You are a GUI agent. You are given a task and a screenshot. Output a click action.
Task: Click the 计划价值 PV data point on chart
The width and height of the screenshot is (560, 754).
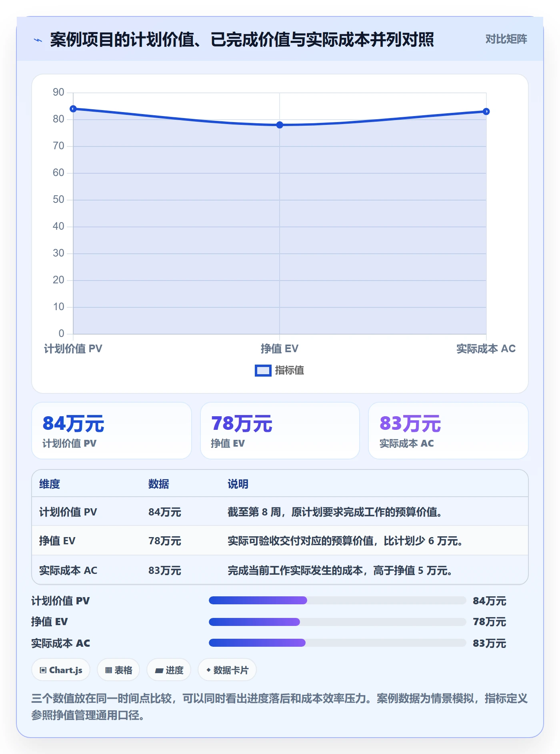(x=73, y=109)
